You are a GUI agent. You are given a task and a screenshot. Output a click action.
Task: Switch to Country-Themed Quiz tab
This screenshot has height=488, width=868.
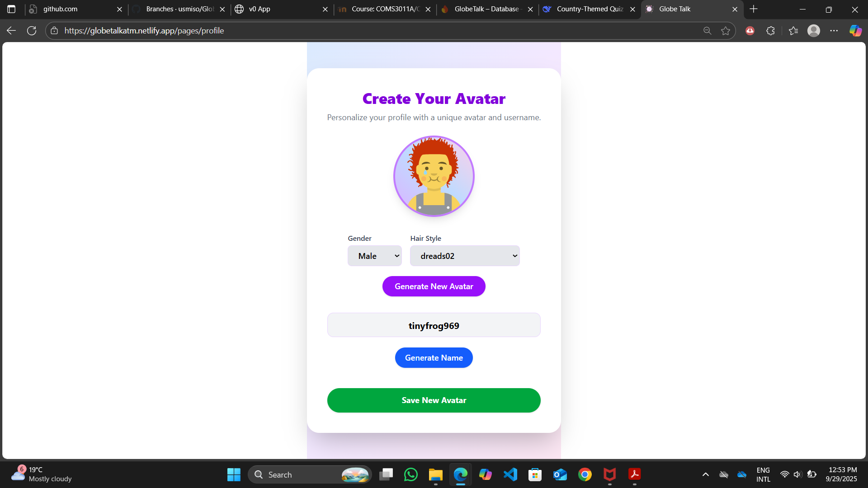tap(588, 9)
